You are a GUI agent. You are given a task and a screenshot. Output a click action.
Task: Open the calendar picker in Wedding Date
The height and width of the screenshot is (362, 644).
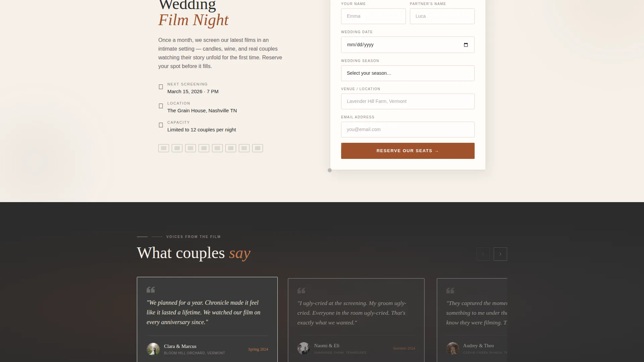click(466, 45)
